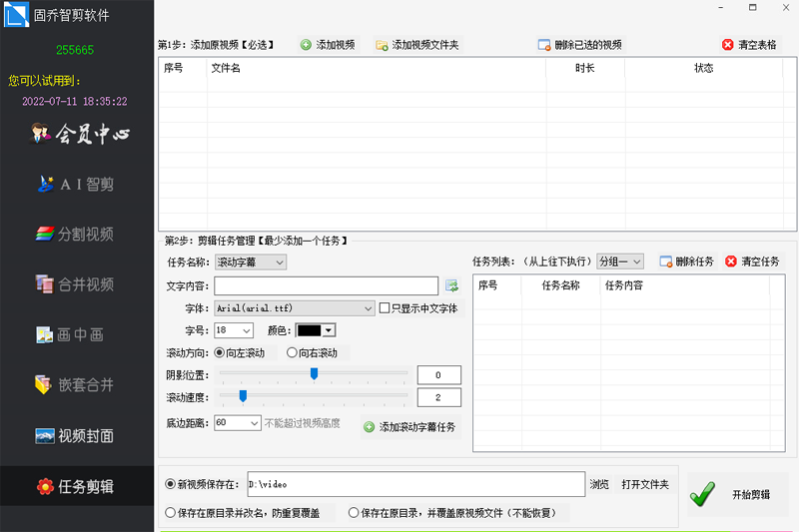Click the red 清空表格 icon

click(x=728, y=45)
